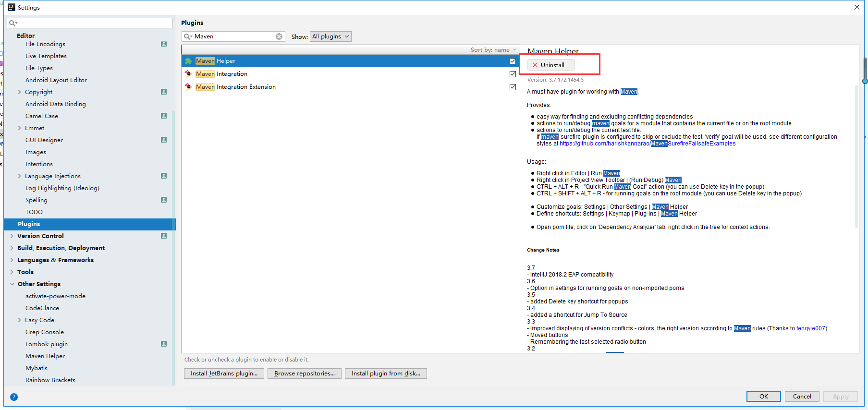Open the TODO settings

34,212
